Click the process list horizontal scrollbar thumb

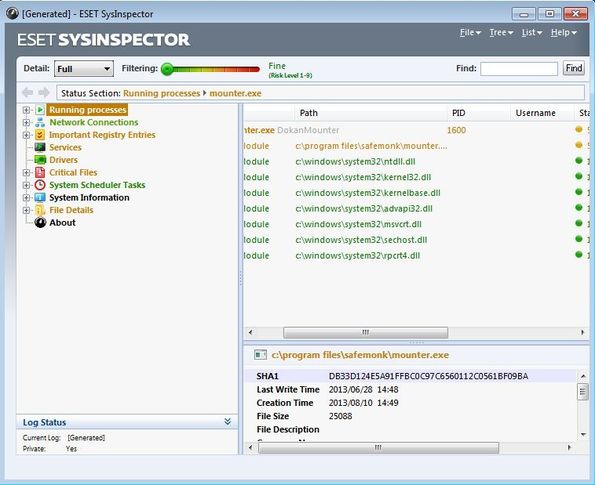tap(365, 332)
